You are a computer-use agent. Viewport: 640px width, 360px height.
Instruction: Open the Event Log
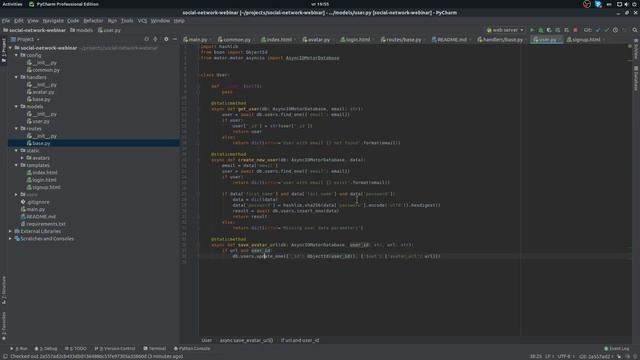coord(617,348)
